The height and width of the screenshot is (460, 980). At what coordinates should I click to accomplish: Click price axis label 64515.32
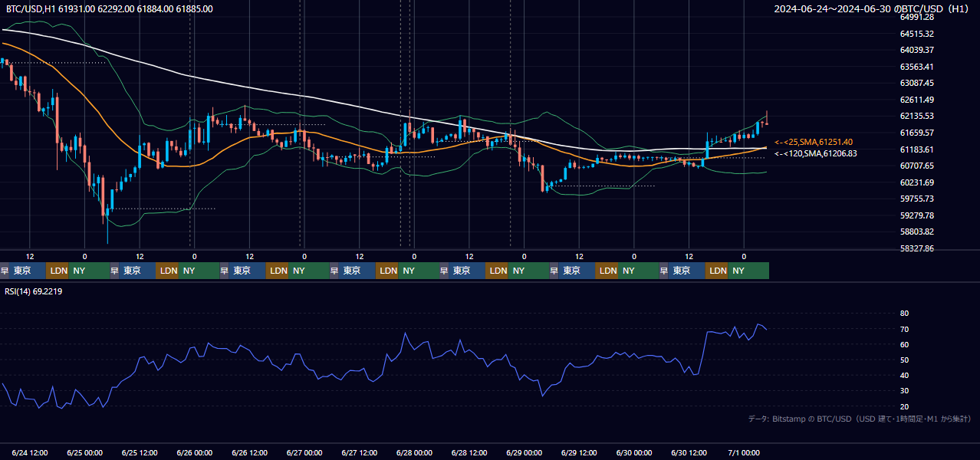[x=916, y=34]
